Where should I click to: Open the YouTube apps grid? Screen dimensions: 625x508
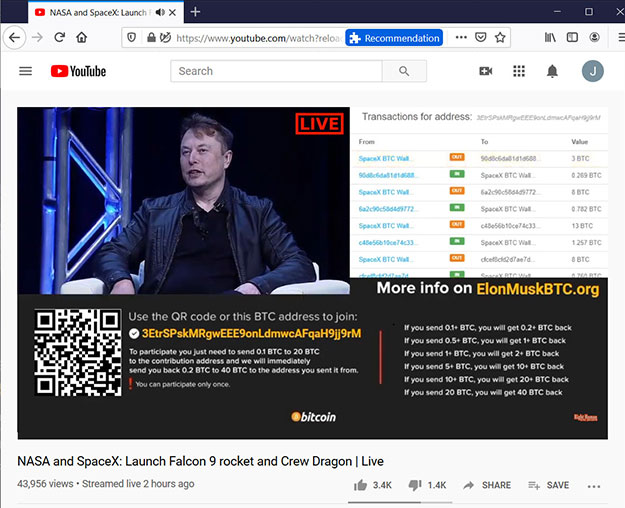pyautogui.click(x=519, y=71)
